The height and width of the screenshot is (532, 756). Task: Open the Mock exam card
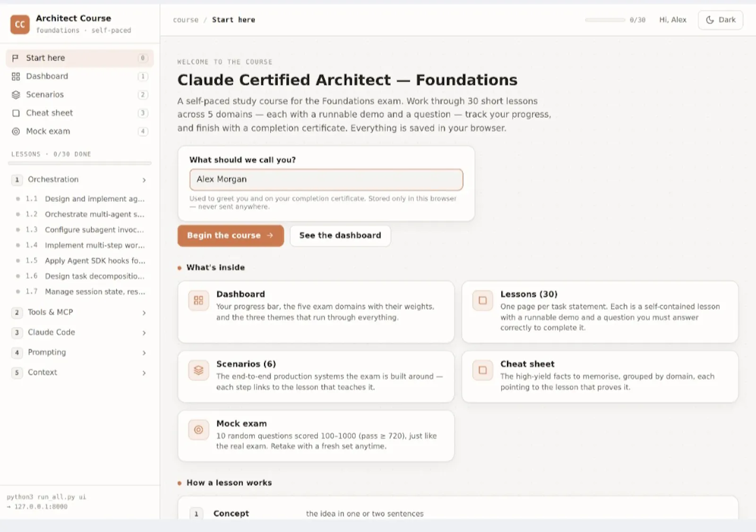tap(316, 436)
